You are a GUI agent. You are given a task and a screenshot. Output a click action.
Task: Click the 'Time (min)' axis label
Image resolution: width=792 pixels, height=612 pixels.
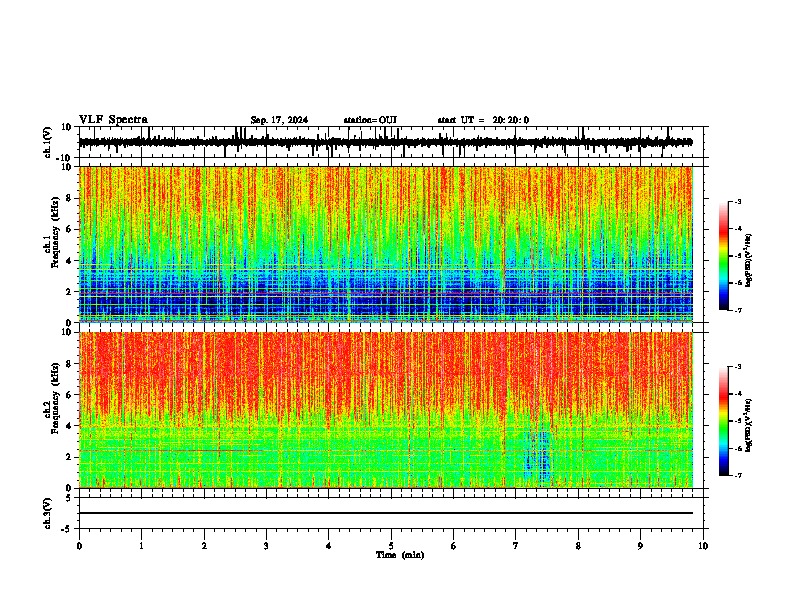(400, 555)
